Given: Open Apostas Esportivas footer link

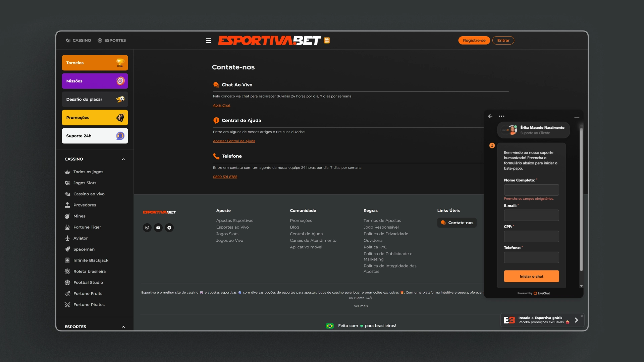Looking at the screenshot, I should [234, 221].
